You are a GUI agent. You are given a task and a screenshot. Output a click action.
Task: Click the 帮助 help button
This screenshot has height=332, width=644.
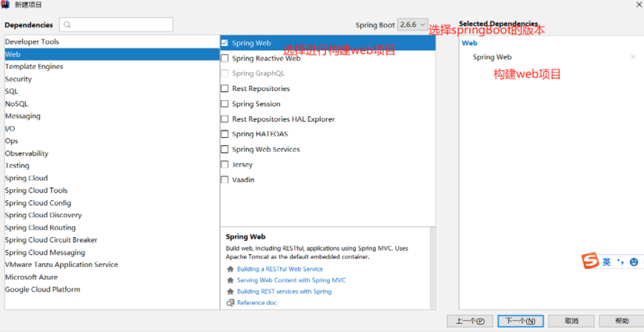pos(622,321)
